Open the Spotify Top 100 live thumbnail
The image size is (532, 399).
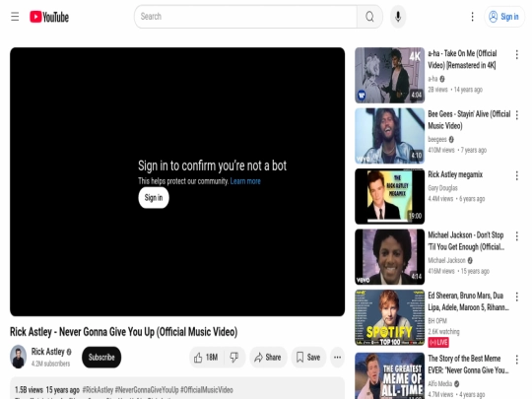point(389,317)
